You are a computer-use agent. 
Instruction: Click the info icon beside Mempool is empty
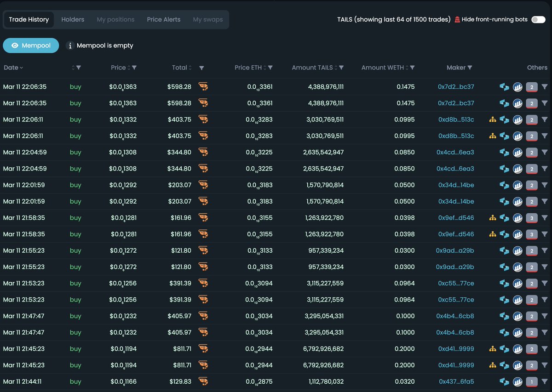70,45
